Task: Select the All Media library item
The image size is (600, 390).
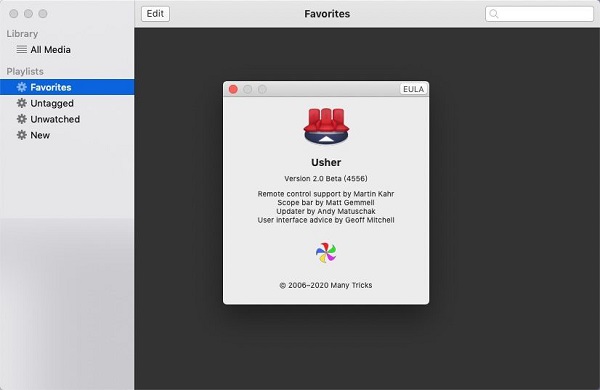Action: [67, 50]
